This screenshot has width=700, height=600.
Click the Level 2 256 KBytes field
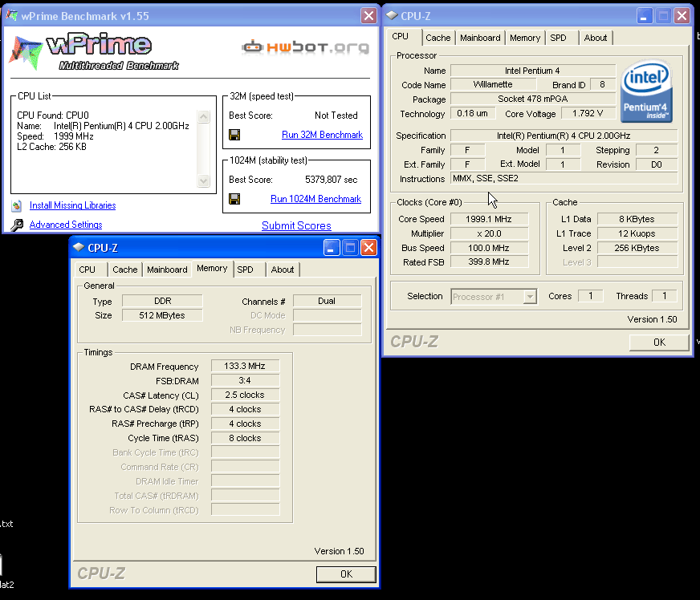click(637, 248)
